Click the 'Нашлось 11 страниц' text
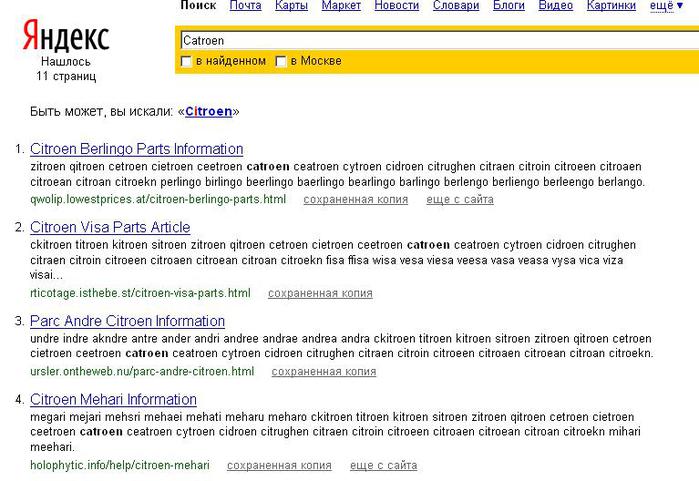The image size is (699, 481). tap(66, 69)
